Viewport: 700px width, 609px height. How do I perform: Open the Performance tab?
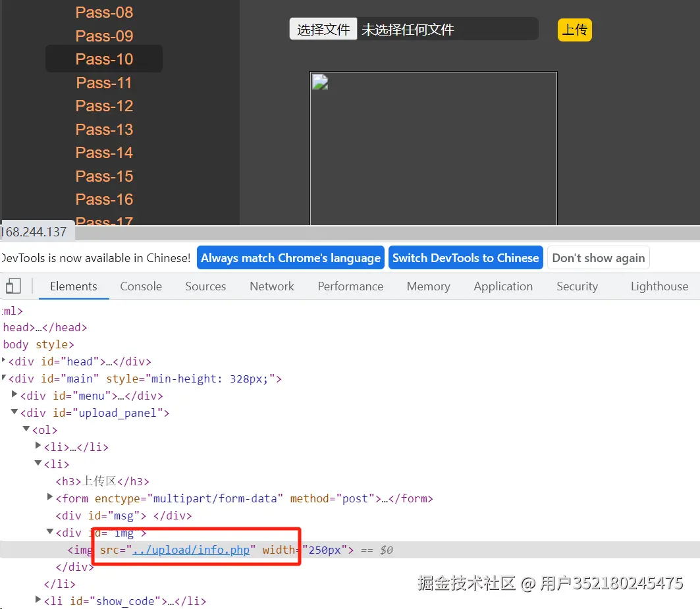click(x=350, y=286)
